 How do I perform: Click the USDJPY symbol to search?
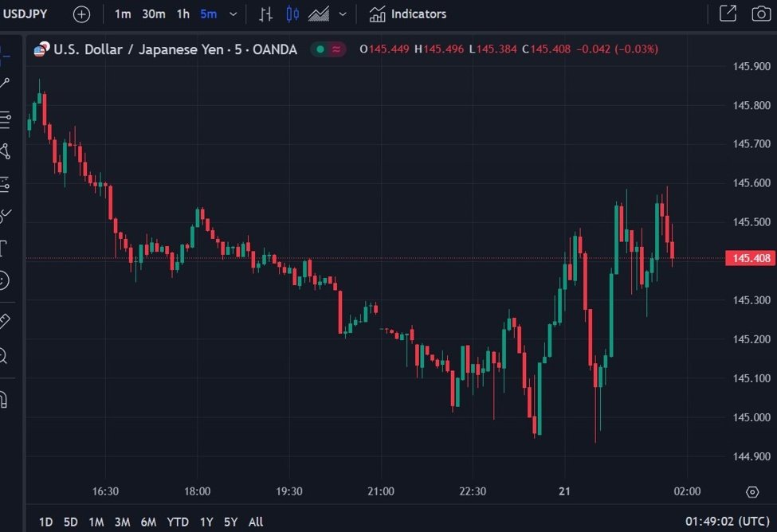[26, 14]
